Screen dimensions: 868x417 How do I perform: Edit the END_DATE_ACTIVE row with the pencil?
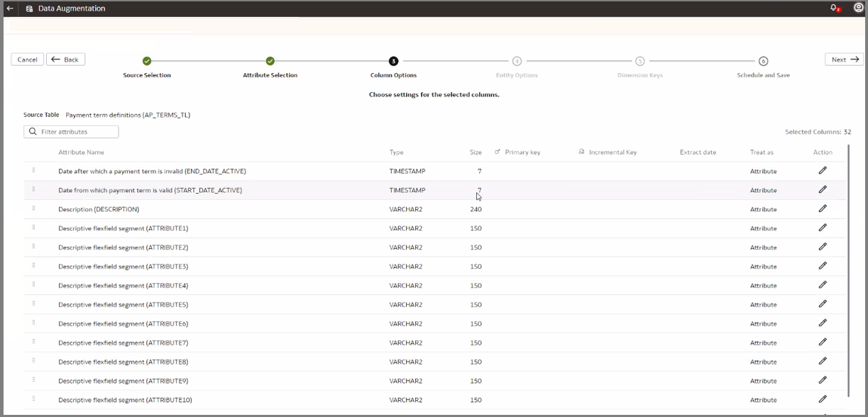[823, 170]
